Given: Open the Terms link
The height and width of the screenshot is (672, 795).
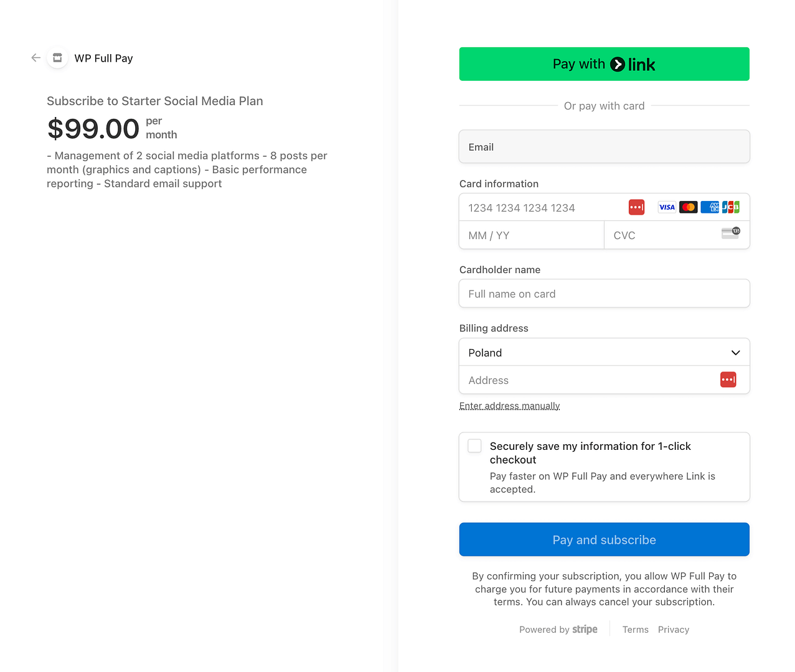Looking at the screenshot, I should 635,630.
